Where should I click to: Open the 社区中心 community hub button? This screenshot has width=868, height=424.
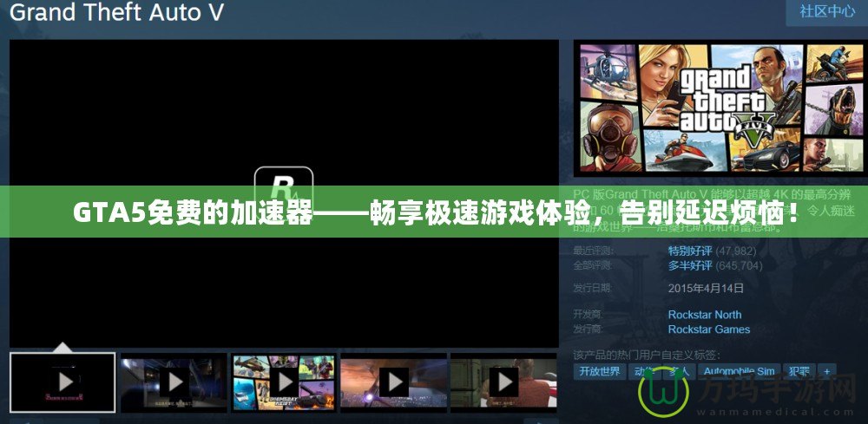click(x=826, y=12)
